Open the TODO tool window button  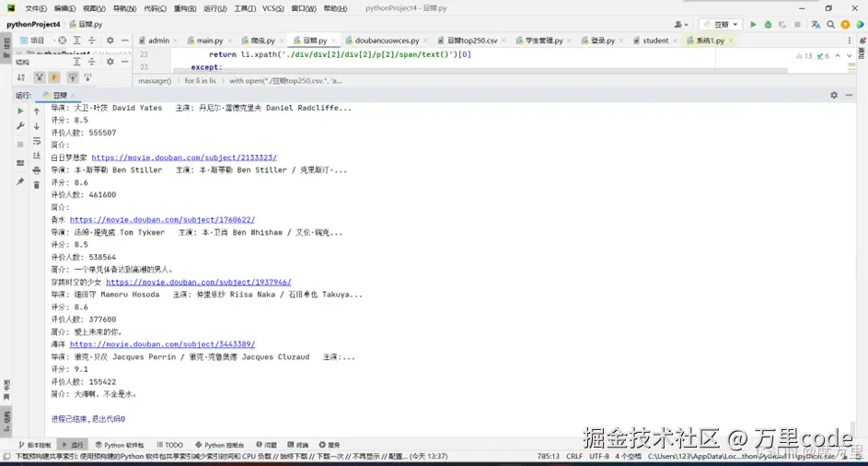point(169,445)
